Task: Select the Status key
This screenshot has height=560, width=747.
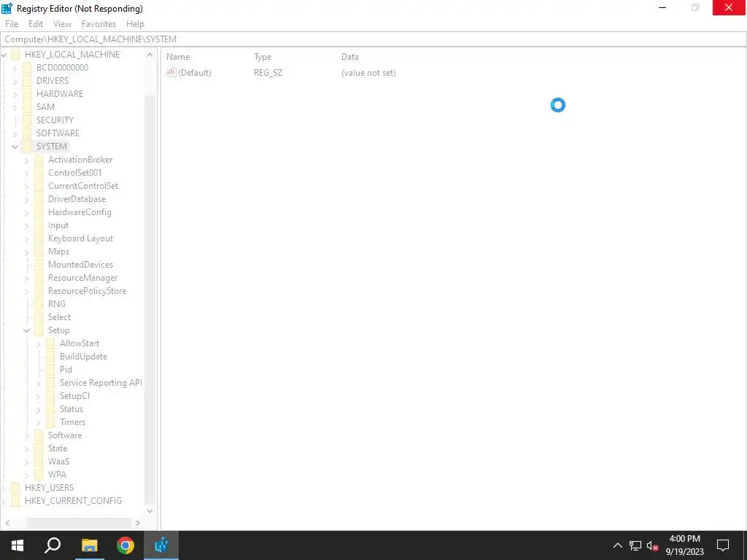Action: [71, 409]
